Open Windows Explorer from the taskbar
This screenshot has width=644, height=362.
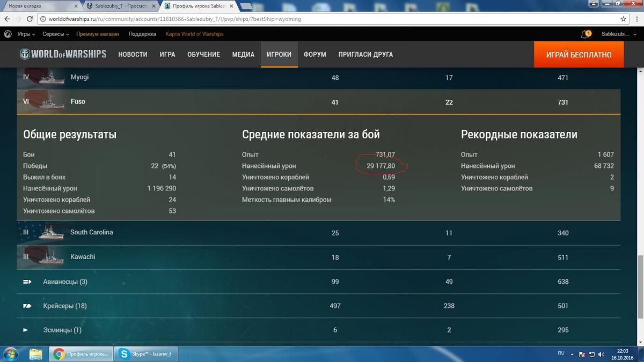click(x=35, y=354)
